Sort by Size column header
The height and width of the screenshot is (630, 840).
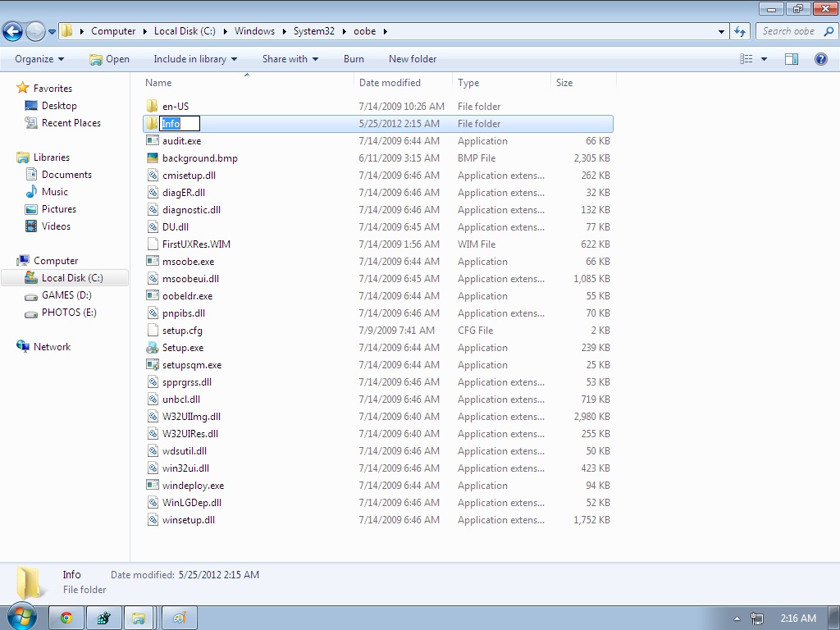[x=564, y=83]
